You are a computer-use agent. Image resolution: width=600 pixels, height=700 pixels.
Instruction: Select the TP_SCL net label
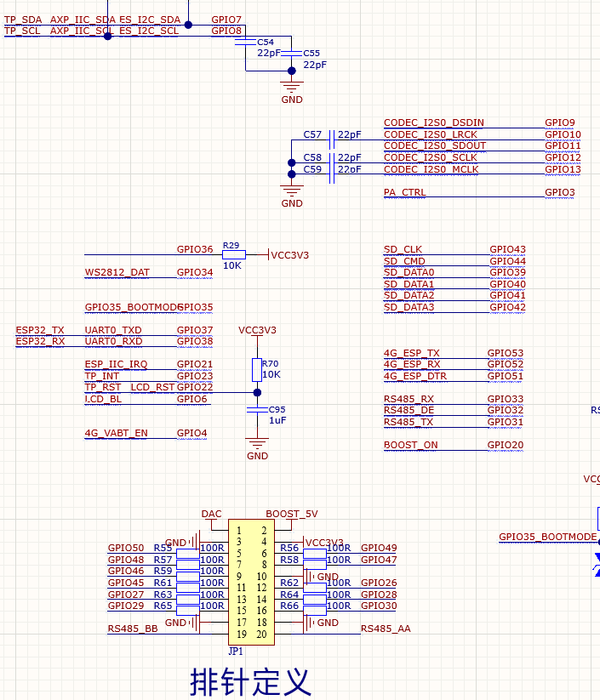point(22,31)
